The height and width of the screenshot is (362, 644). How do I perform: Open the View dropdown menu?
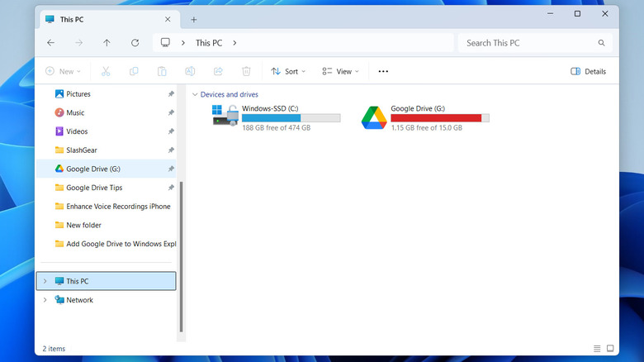(340, 71)
